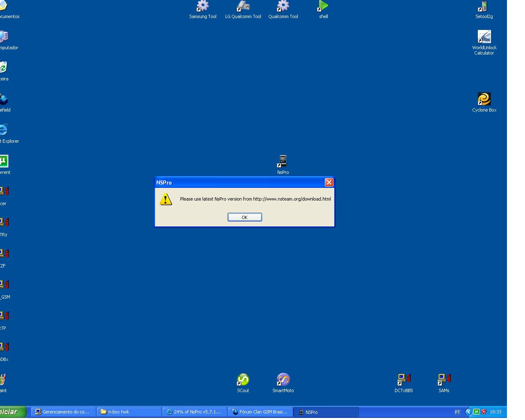The width and height of the screenshot is (525, 420).
Task: Switch to 24% of NsPro download taskbar item
Action: (x=194, y=412)
